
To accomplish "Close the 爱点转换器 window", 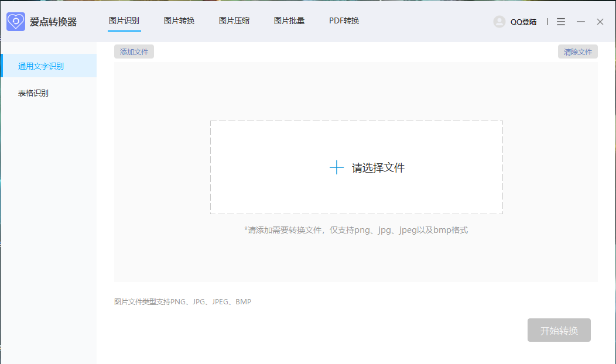I will 600,21.
